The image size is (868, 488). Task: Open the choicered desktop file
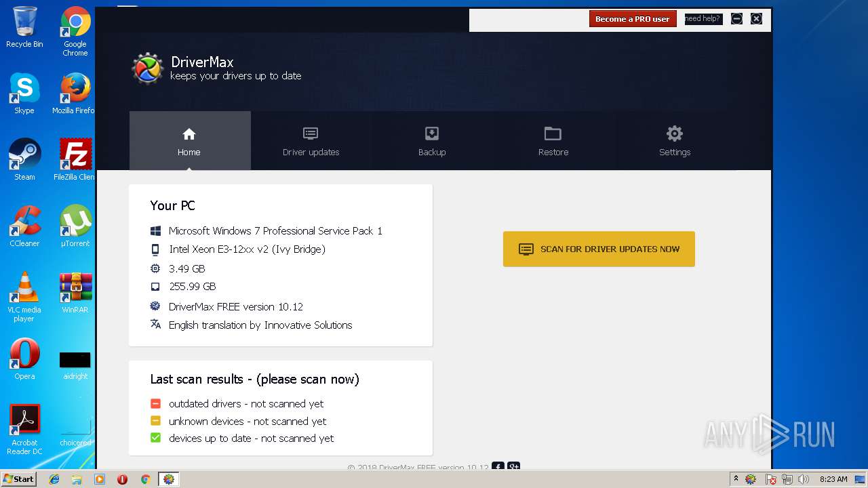[75, 431]
